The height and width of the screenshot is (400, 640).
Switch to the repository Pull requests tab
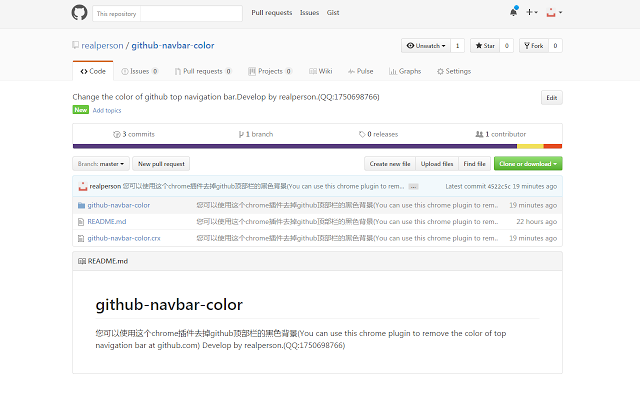[x=203, y=71]
